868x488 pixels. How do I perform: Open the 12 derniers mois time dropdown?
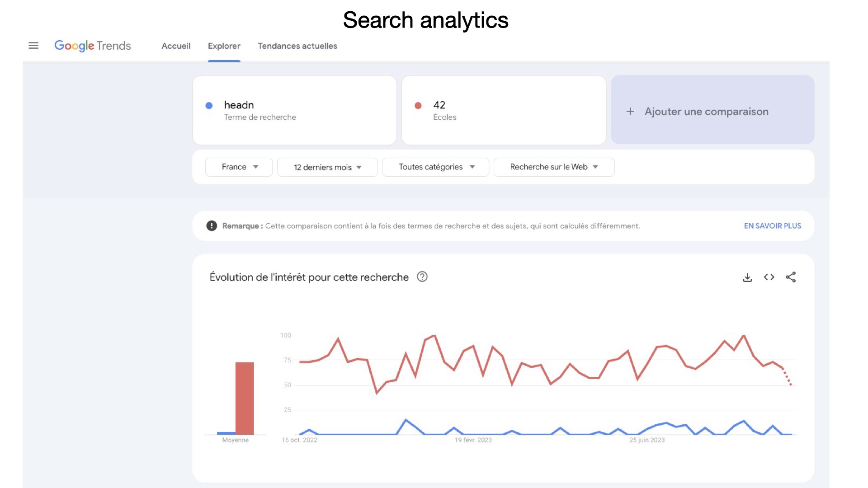pyautogui.click(x=327, y=167)
